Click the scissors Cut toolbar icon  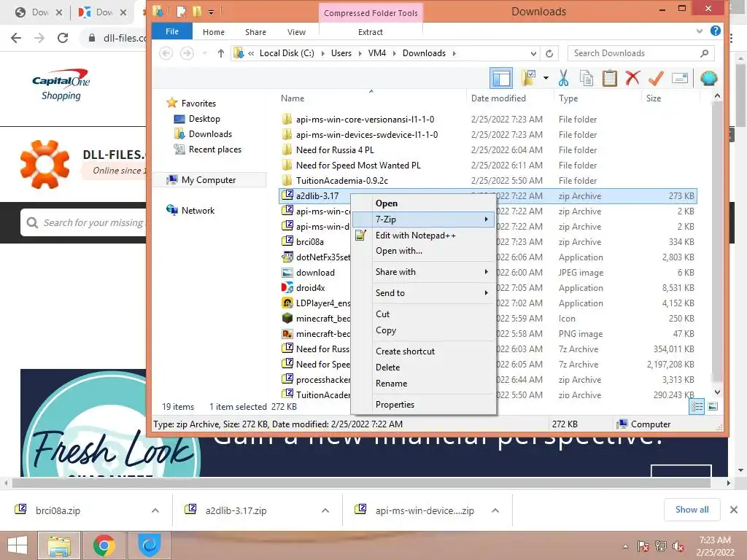[x=564, y=78]
